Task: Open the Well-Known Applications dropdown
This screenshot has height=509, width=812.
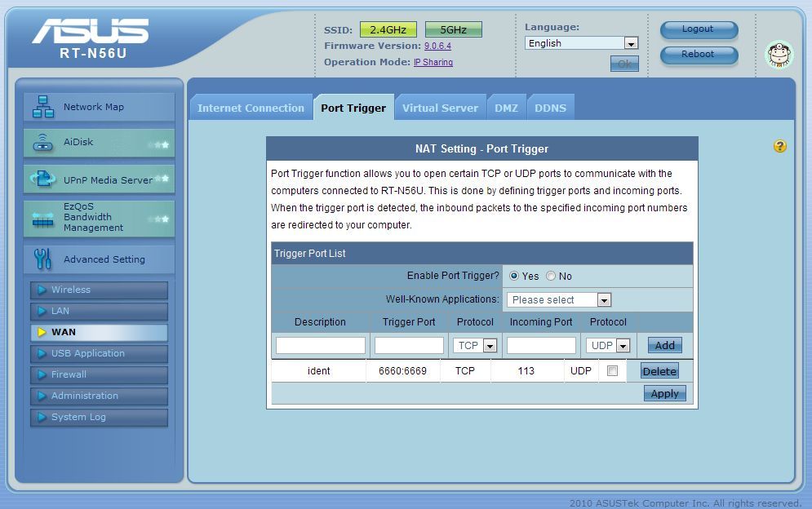Action: [x=559, y=300]
